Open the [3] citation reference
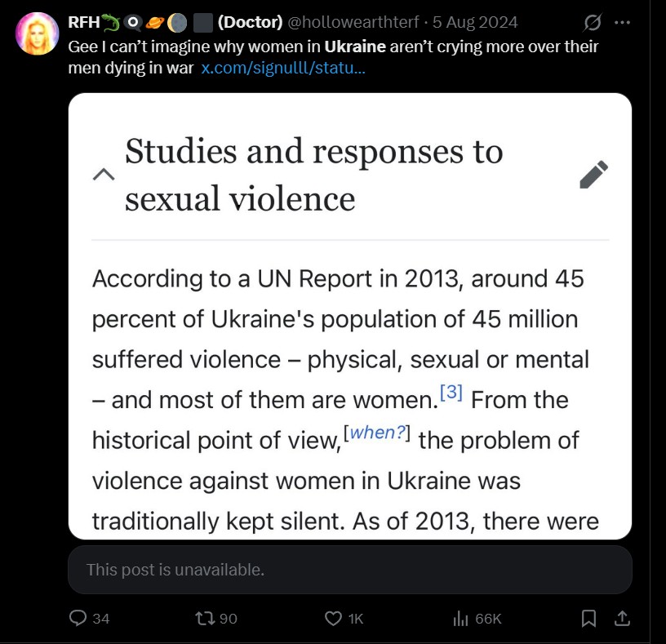The image size is (666, 644). coord(451,392)
